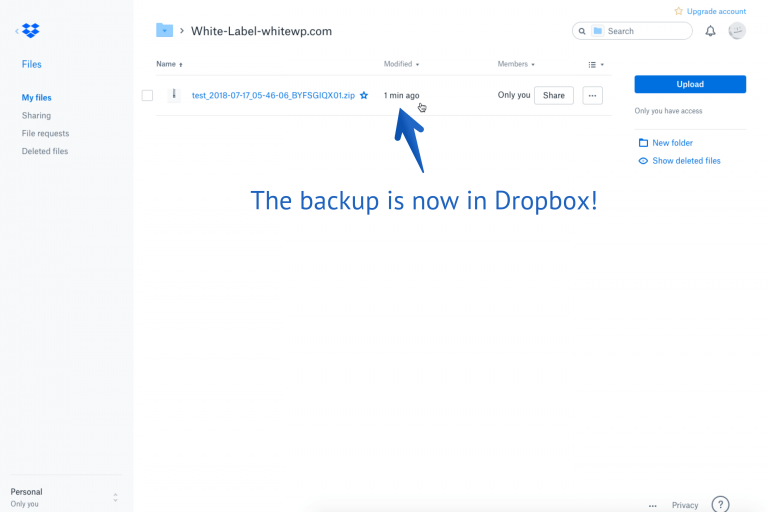Open the footer more options ellipsis
The width and height of the screenshot is (768, 512).
pyautogui.click(x=652, y=506)
